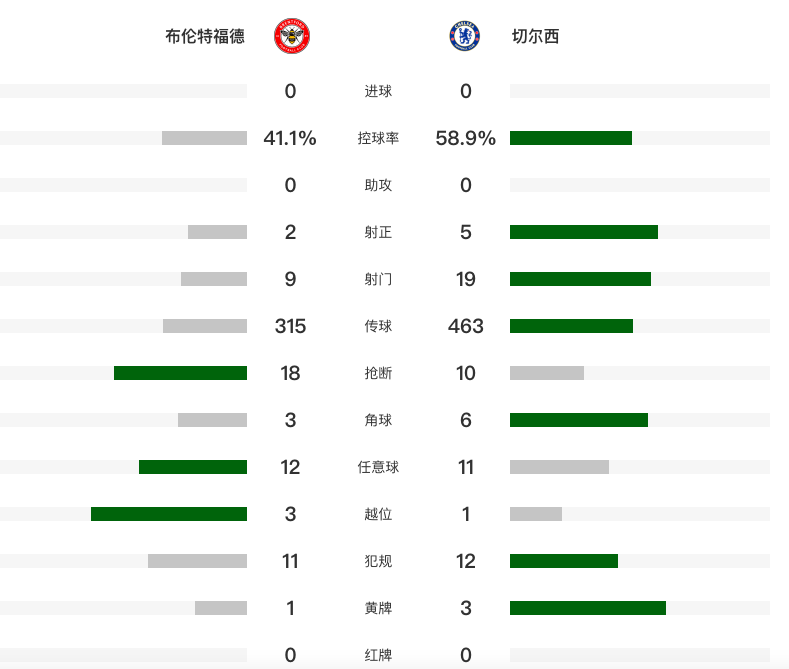Select the 控球率 stat label

(378, 138)
